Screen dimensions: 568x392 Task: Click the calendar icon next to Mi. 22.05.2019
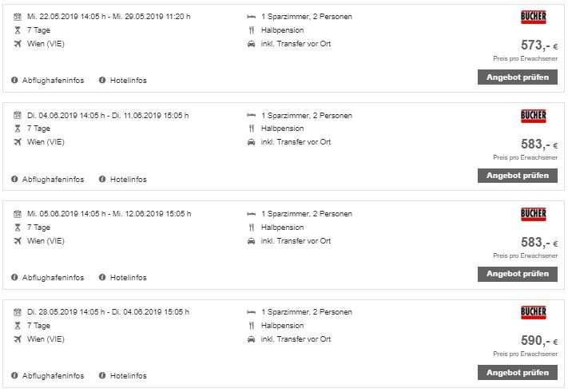pos(18,17)
